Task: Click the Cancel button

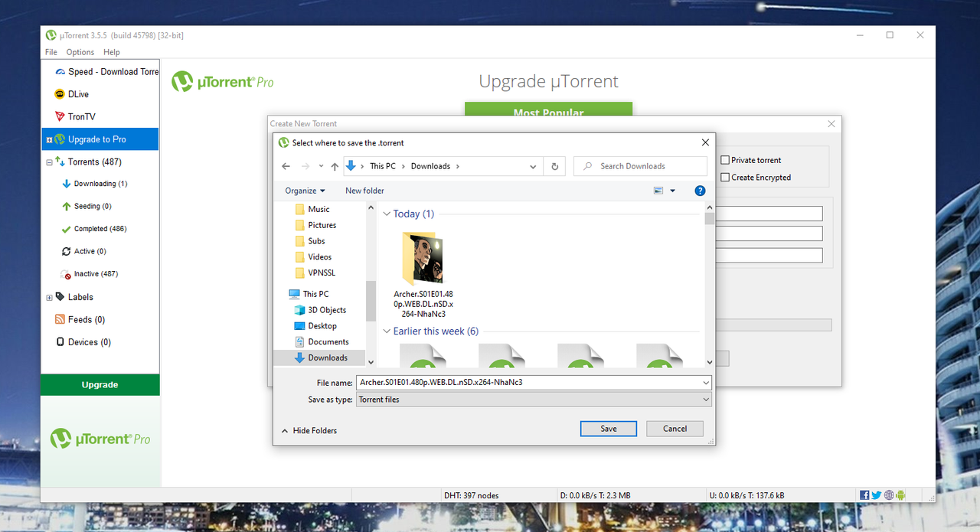Action: 675,429
